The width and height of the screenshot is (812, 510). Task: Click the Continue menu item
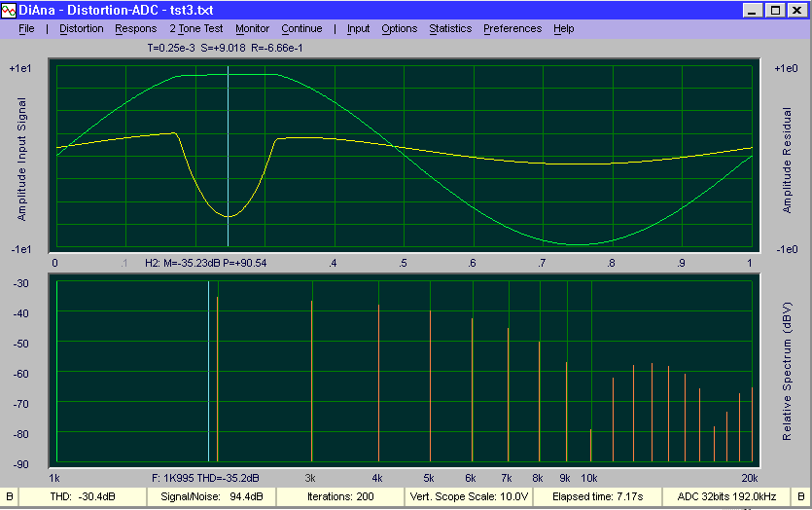coord(301,29)
